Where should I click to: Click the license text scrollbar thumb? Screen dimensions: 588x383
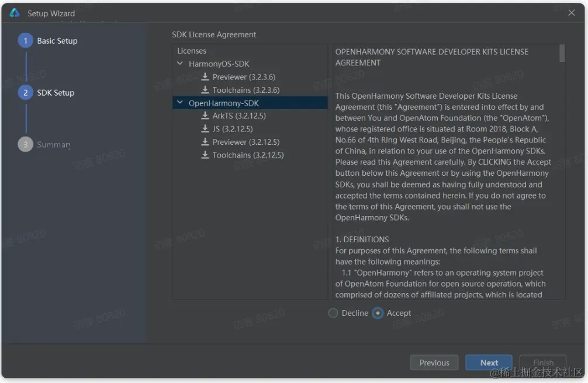[x=562, y=53]
